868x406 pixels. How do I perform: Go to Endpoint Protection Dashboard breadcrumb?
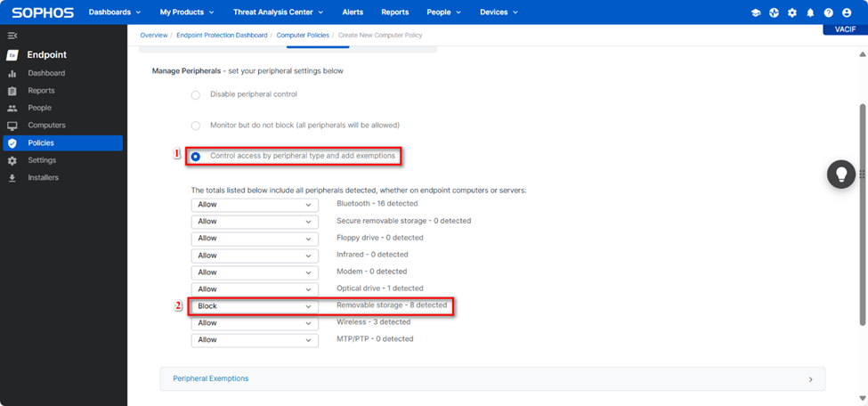[221, 36]
